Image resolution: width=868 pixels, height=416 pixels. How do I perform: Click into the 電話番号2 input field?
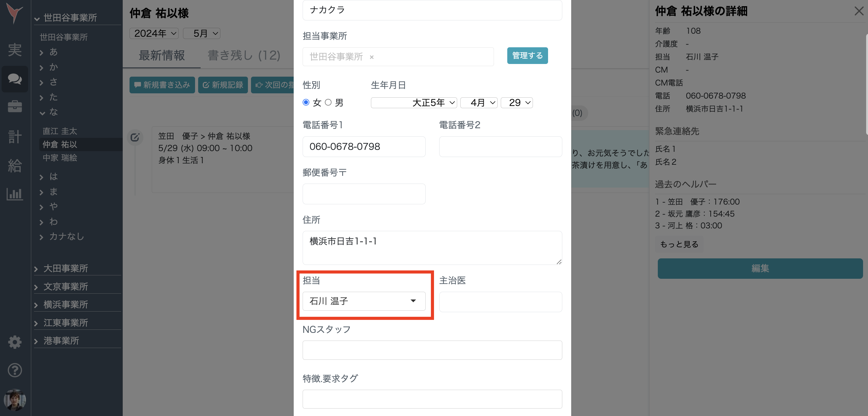point(500,146)
